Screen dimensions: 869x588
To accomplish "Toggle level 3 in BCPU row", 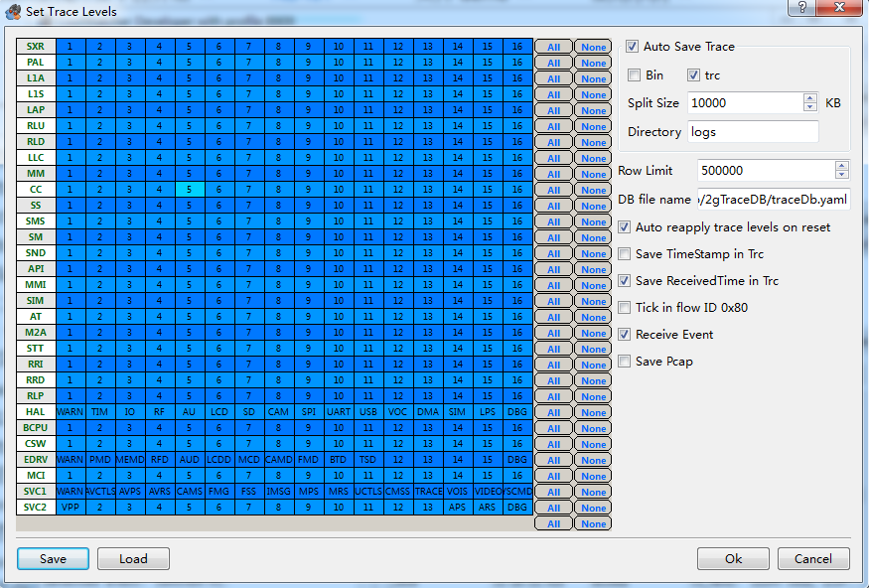I will (130, 428).
